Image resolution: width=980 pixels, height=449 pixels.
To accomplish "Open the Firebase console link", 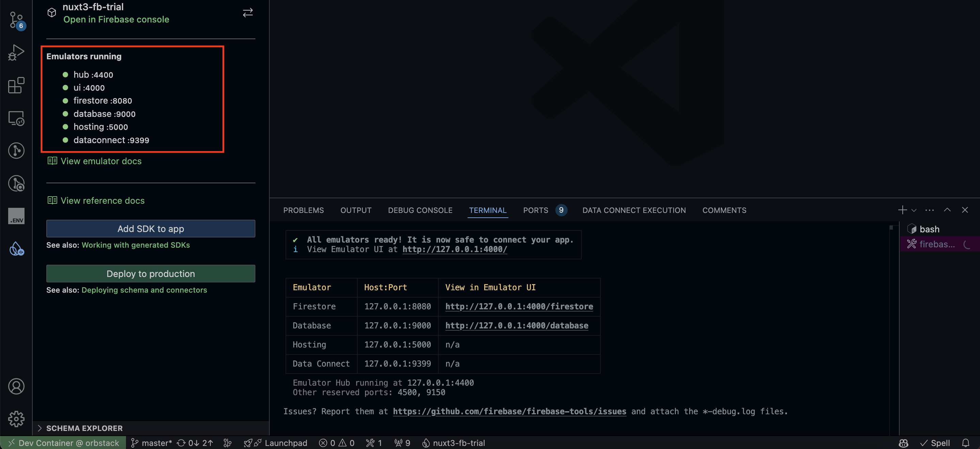I will pos(116,19).
